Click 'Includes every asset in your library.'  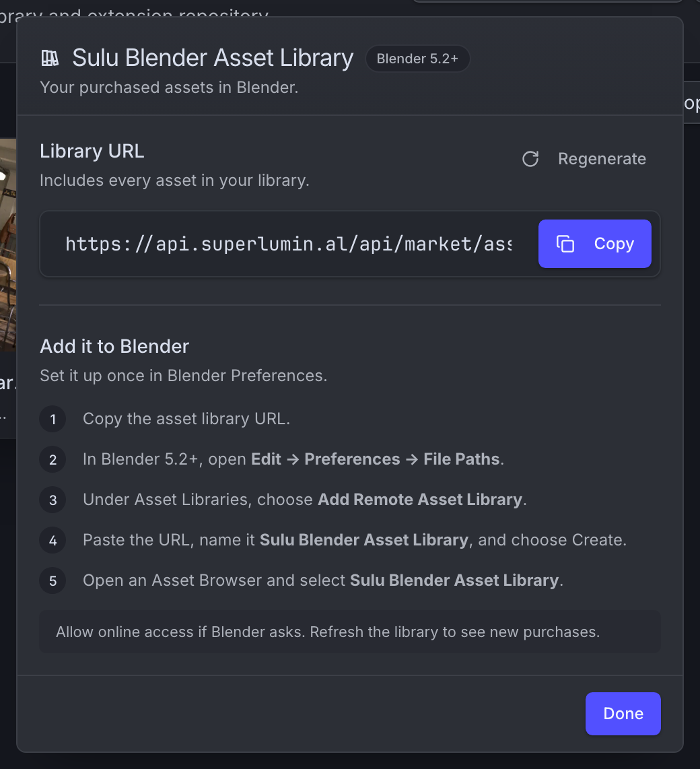174,180
